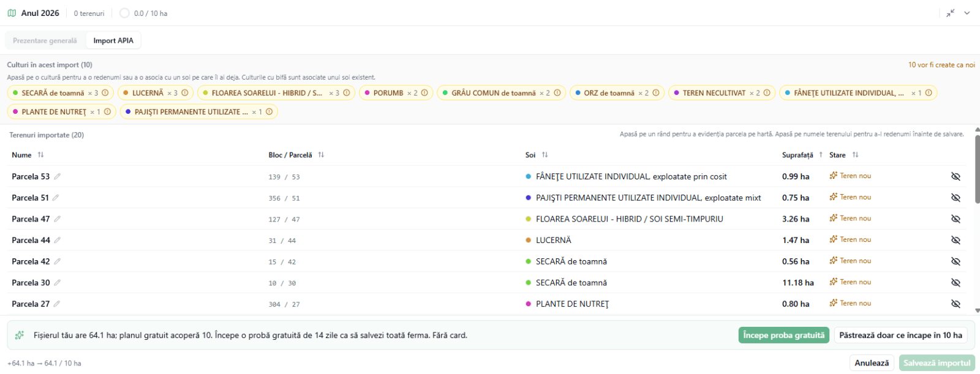Click the PORUMB magenta color dot
The height and width of the screenshot is (374, 980).
coord(367,93)
